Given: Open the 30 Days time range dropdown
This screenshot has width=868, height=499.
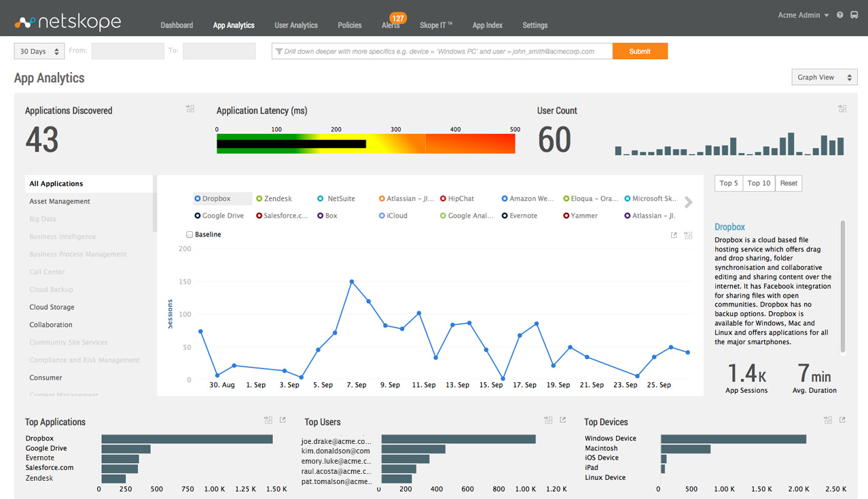Looking at the screenshot, I should point(39,52).
